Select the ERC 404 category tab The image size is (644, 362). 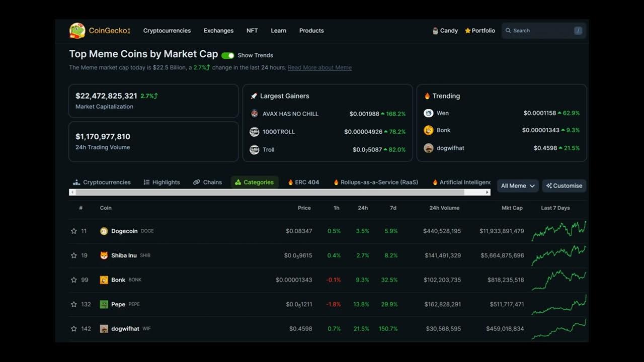tap(303, 183)
